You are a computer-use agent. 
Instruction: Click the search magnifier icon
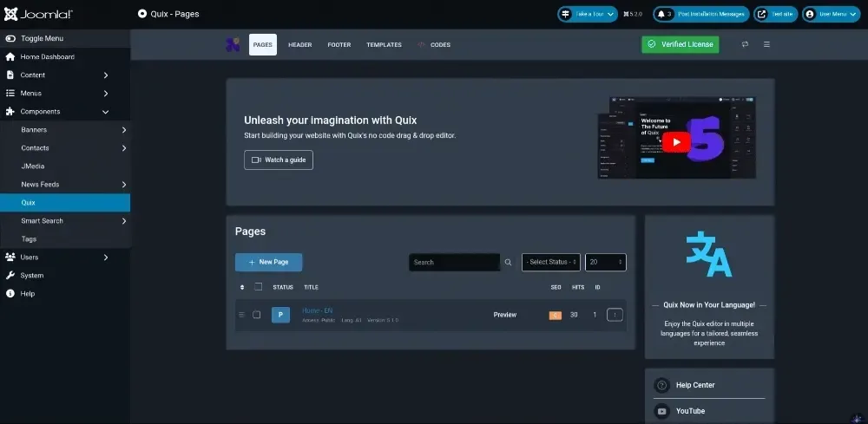(x=508, y=262)
